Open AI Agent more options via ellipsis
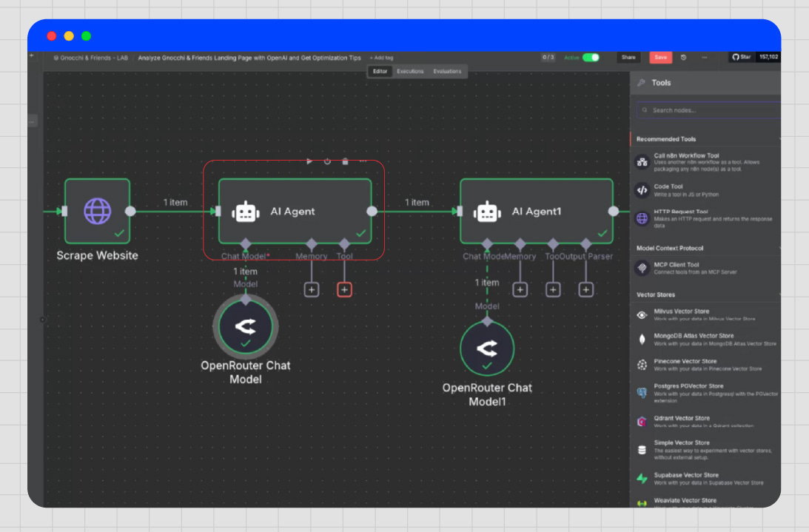Viewport: 809px width, 532px height. tap(362, 160)
